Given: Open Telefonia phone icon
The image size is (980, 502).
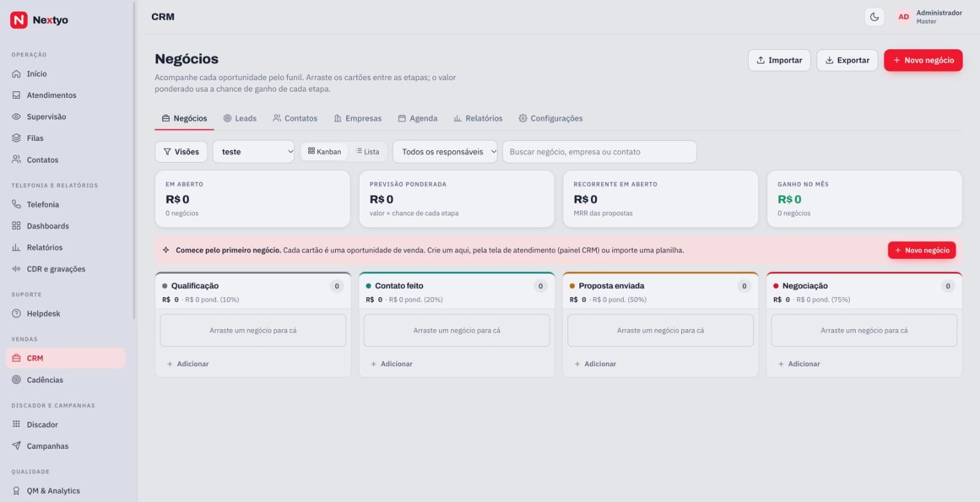Looking at the screenshot, I should pos(17,204).
